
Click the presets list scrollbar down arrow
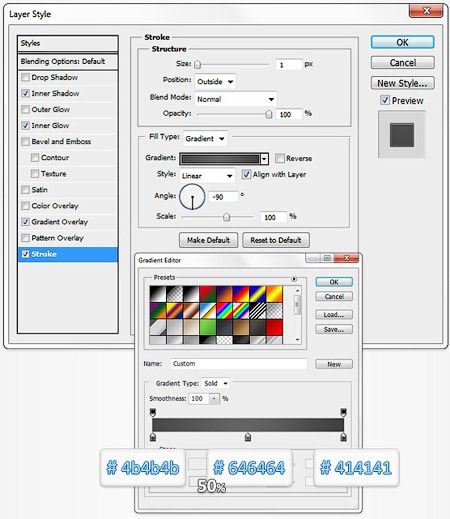[297, 340]
